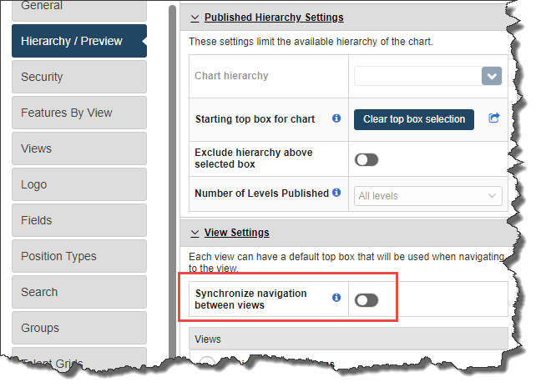Image resolution: width=541 pixels, height=392 pixels.
Task: Switch to Features By View tab
Action: 79,113
